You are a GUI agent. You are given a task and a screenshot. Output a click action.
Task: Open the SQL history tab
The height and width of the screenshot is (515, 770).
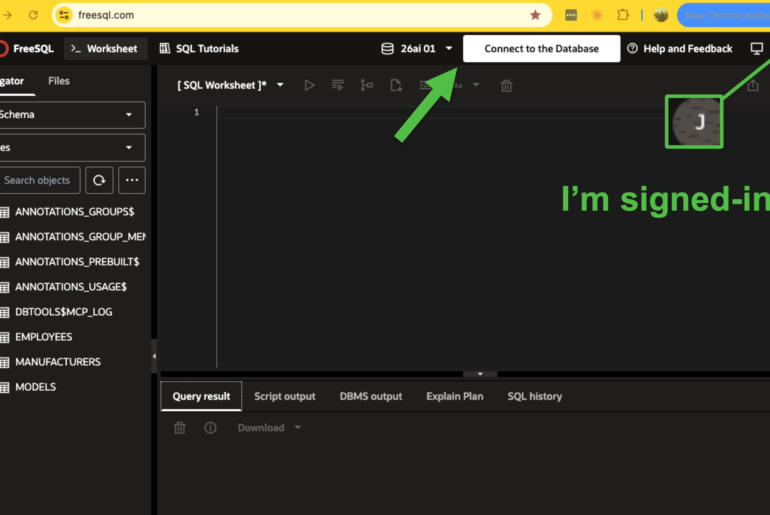coord(535,396)
